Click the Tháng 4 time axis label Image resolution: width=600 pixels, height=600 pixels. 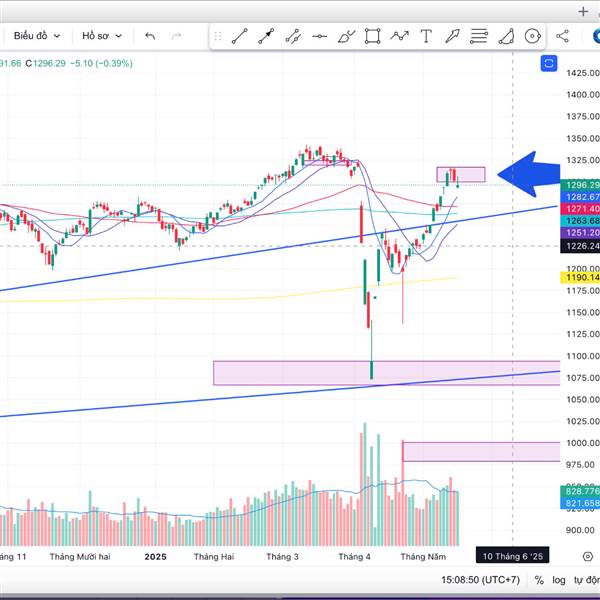pos(354,557)
